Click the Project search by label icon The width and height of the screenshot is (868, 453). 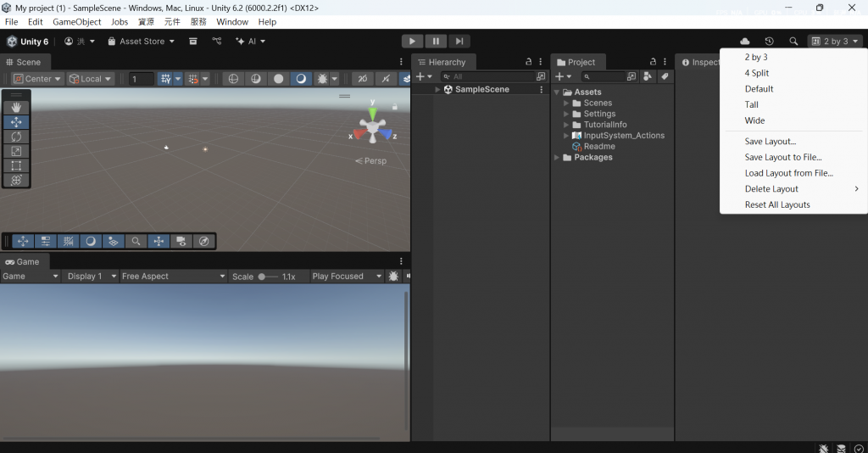[665, 76]
